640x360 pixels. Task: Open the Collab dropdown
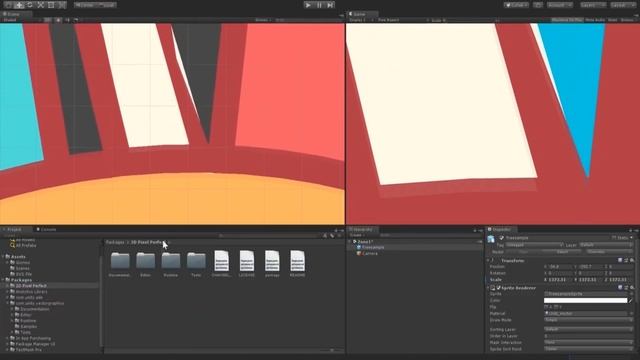click(516, 5)
